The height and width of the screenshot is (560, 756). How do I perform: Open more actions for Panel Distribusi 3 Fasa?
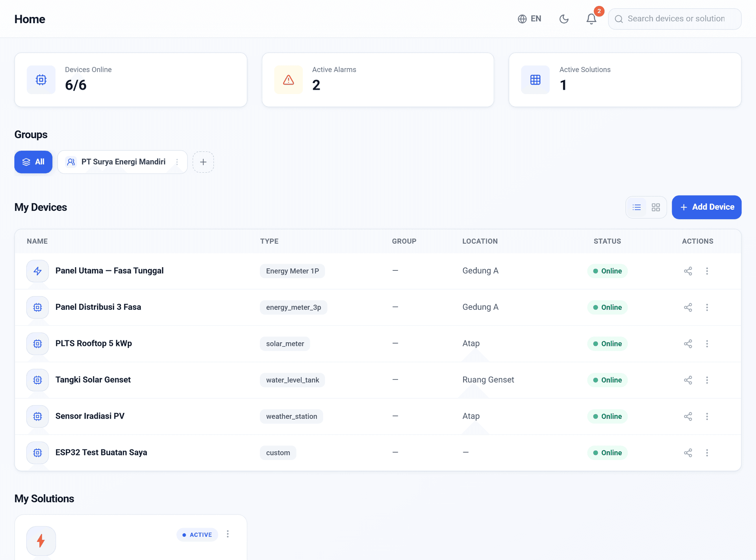tap(707, 307)
